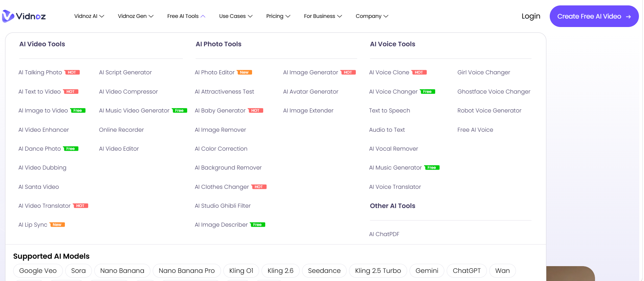
Task: Collapse the Free AI Tools menu
Action: [x=186, y=16]
